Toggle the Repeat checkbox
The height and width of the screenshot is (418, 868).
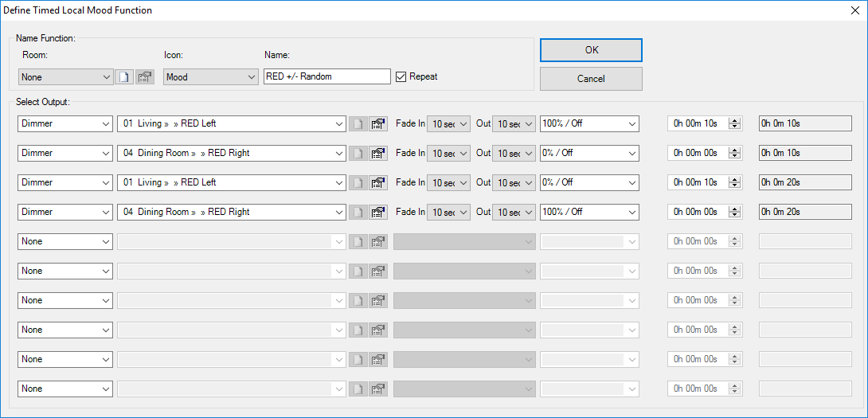(401, 76)
